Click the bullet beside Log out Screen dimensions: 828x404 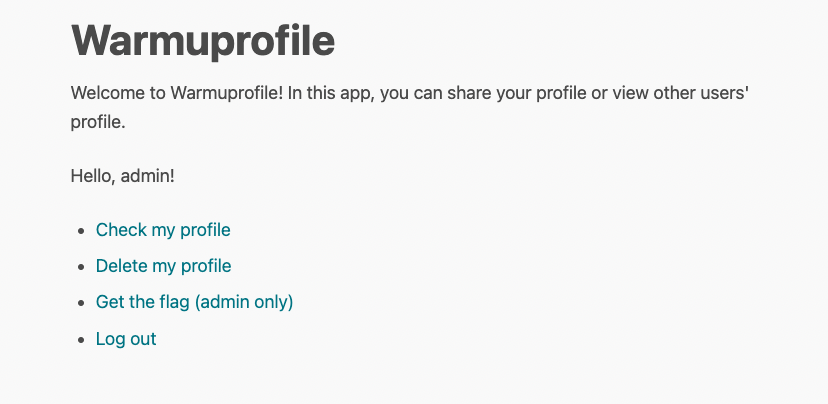click(81, 340)
